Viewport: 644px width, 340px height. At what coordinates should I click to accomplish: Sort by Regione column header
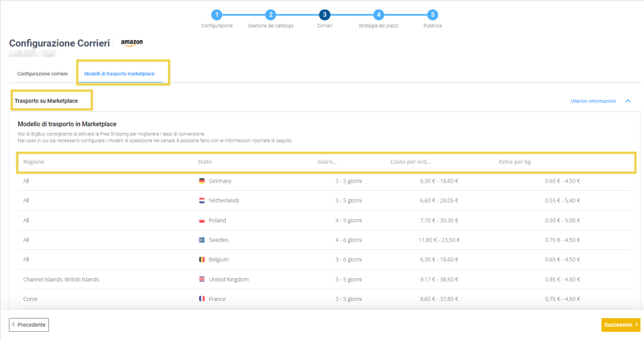[34, 162]
